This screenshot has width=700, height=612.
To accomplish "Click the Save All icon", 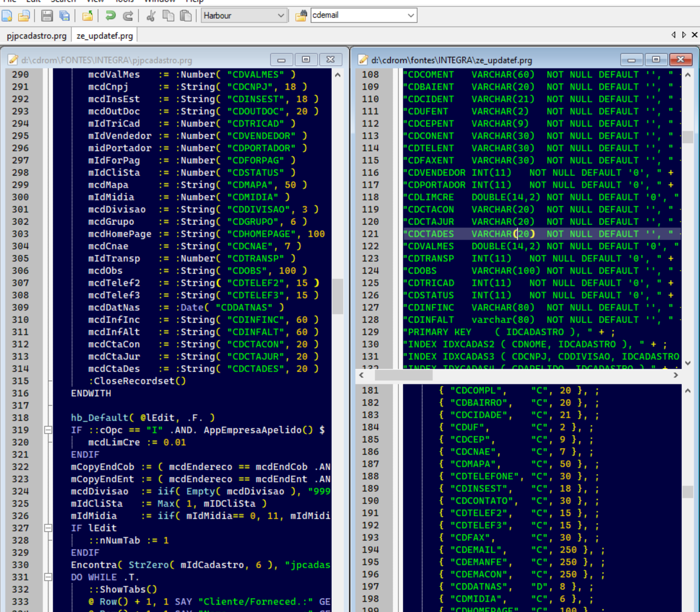I will [x=64, y=16].
